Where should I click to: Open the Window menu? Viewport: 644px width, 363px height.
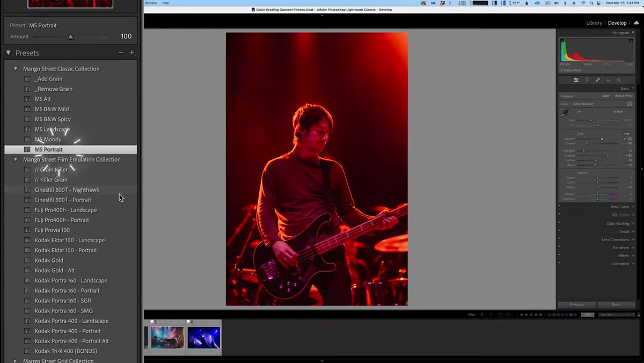pyautogui.click(x=151, y=3)
